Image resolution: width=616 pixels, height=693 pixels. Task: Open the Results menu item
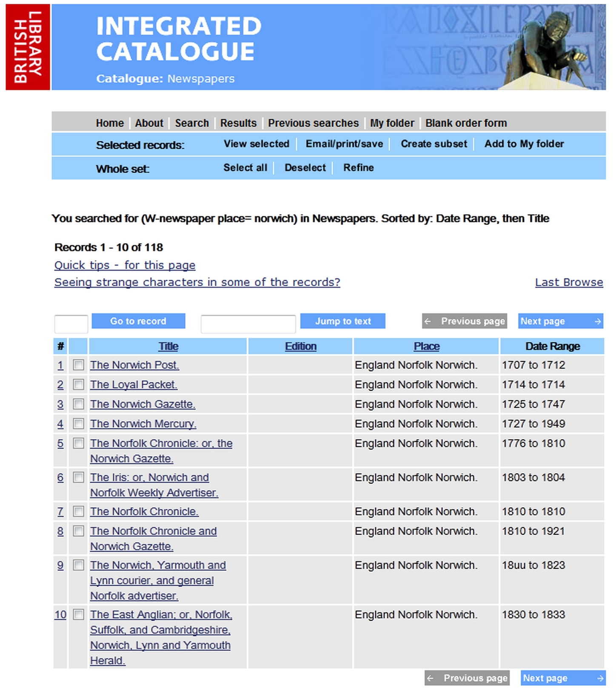(238, 123)
